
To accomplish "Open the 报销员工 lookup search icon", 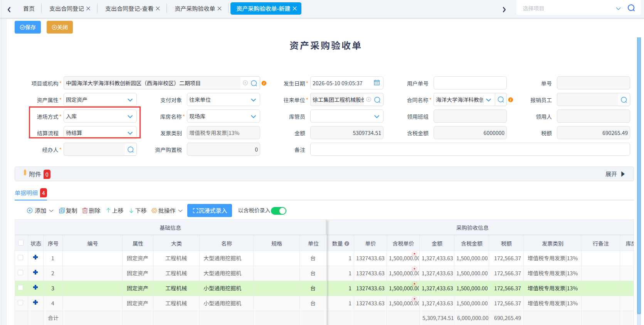I will tap(624, 100).
